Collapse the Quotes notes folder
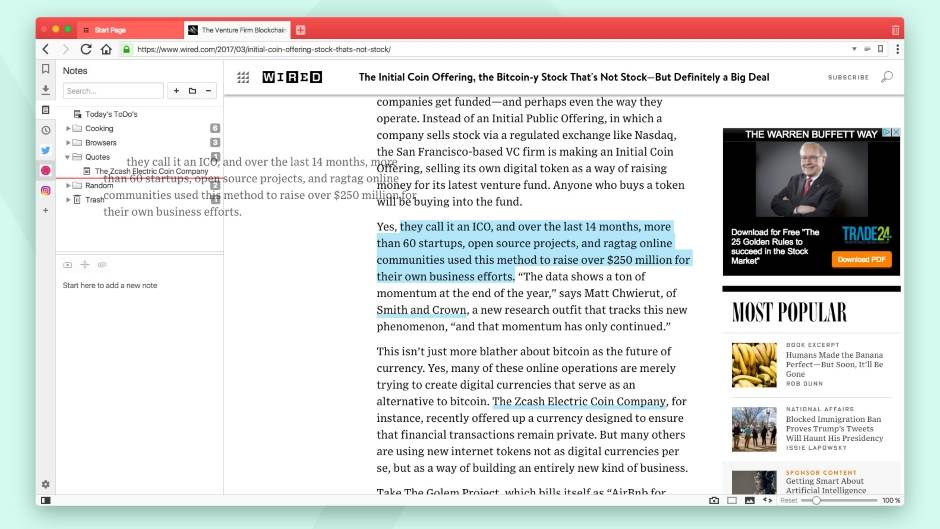940x529 pixels. pyautogui.click(x=68, y=157)
